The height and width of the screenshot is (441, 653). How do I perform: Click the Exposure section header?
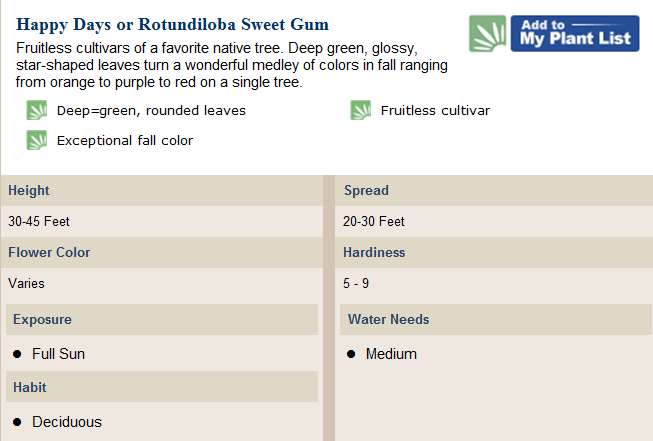click(162, 319)
